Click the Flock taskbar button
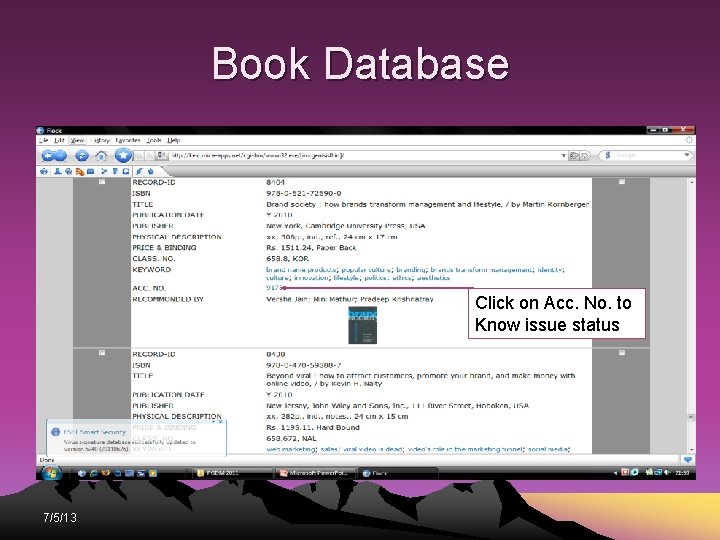 coord(398,473)
